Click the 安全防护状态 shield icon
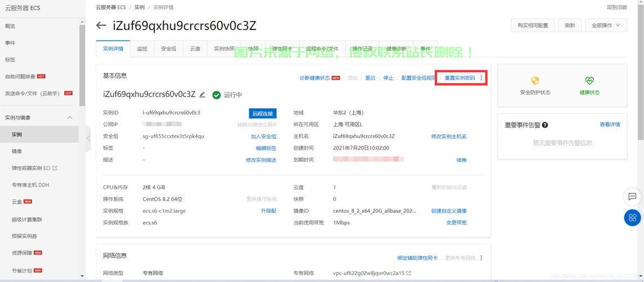Screen dimensions: 644x282 tap(535, 81)
